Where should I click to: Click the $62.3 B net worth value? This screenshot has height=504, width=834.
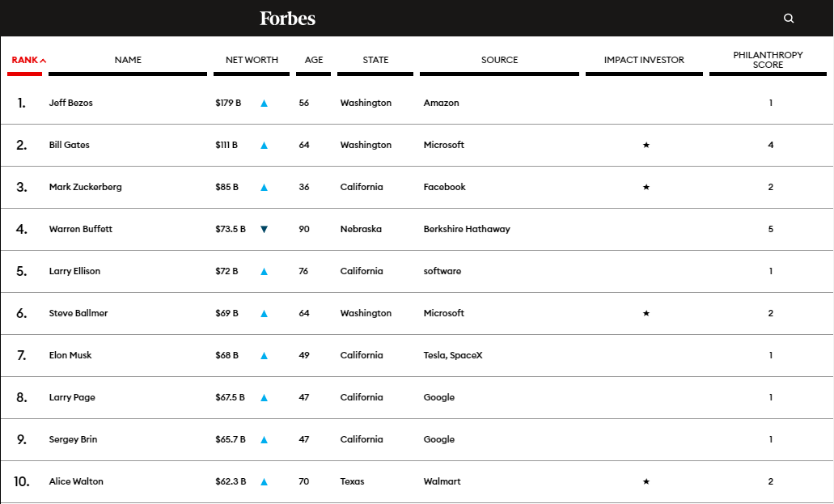click(231, 481)
